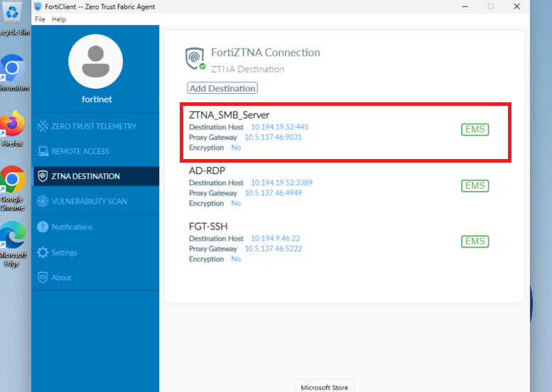The width and height of the screenshot is (552, 392).
Task: Click destination host 10.194.19.52:445
Action: tap(279, 127)
